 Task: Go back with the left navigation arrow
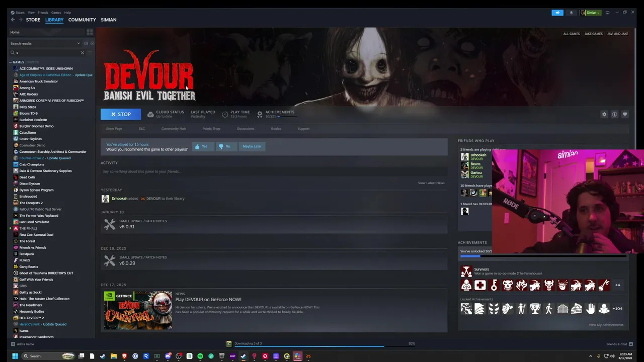point(13,20)
